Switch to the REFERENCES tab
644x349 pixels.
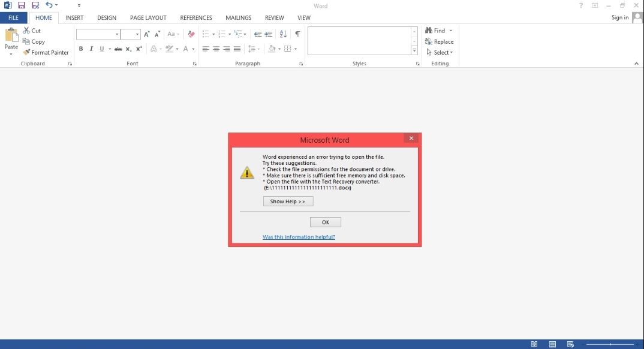pyautogui.click(x=196, y=17)
